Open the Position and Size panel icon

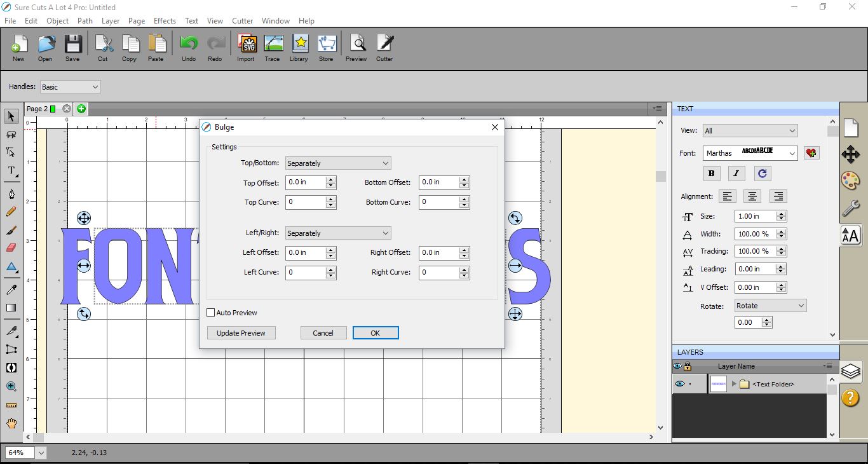(x=851, y=154)
